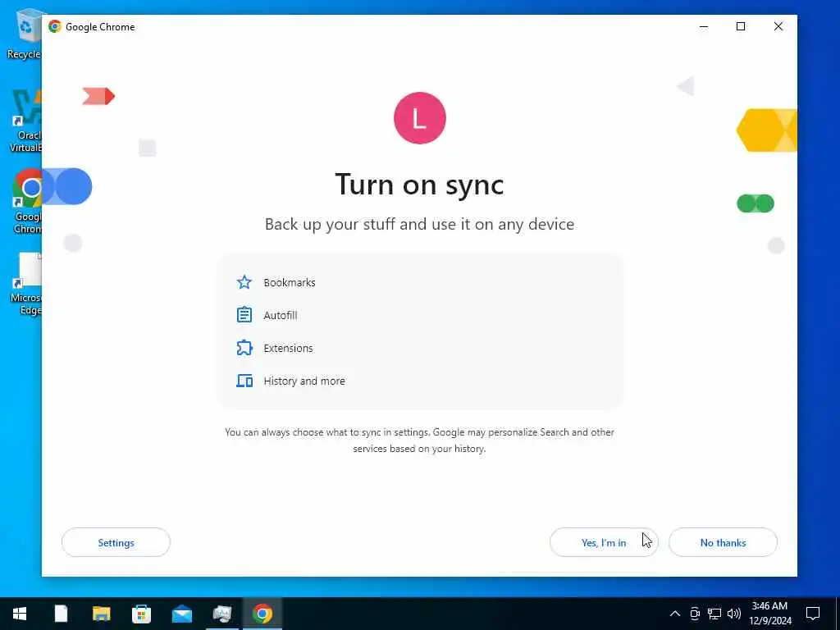Maximize the Google Chrome window

[741, 26]
